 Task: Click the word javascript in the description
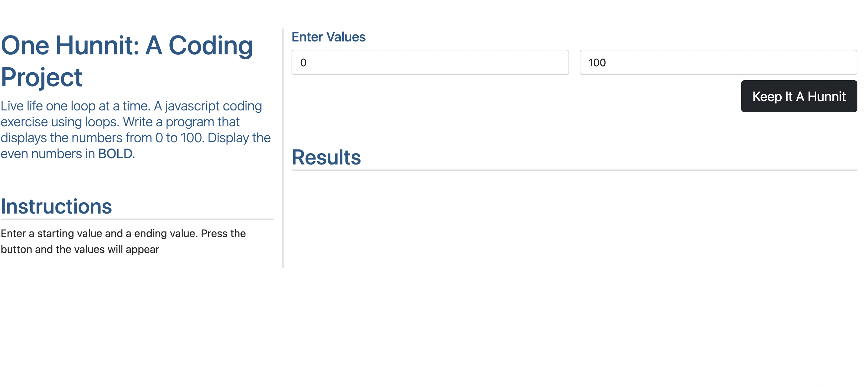192,106
